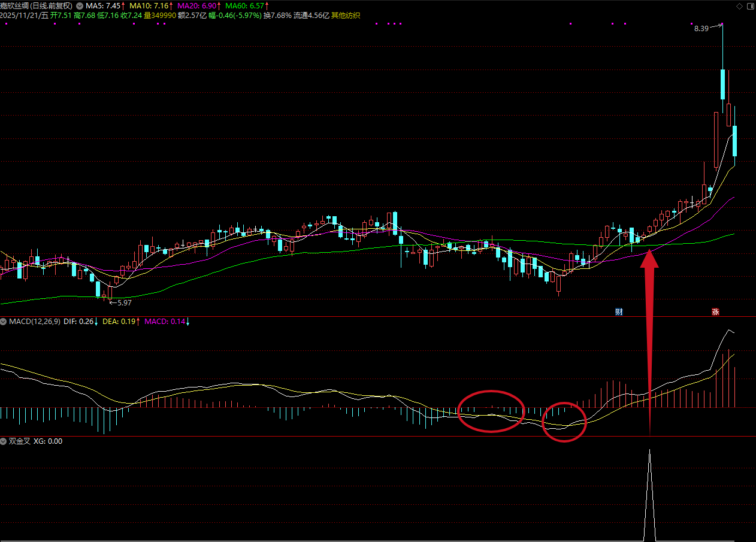756x542 pixels.
Task: Click the 嘉欣丝绸 stock title label
Action: (x=36, y=5)
